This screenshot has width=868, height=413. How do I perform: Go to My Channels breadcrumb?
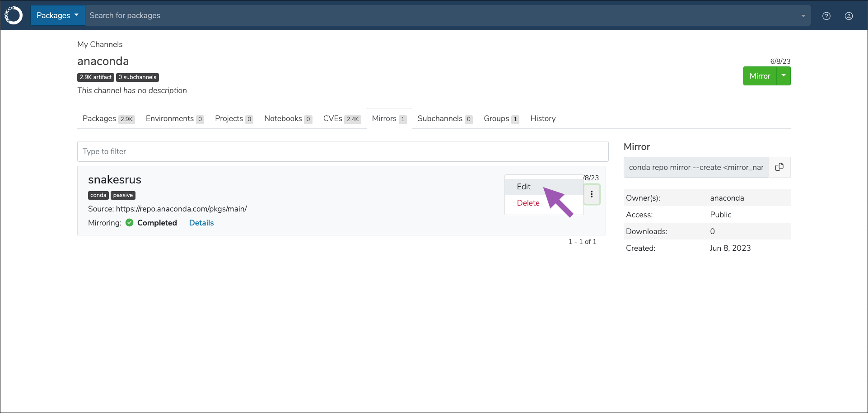click(100, 44)
